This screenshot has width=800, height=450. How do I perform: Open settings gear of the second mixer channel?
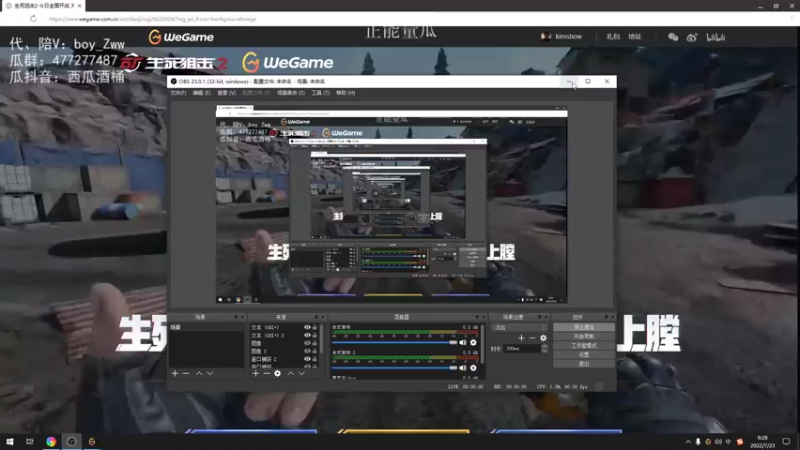click(x=473, y=367)
